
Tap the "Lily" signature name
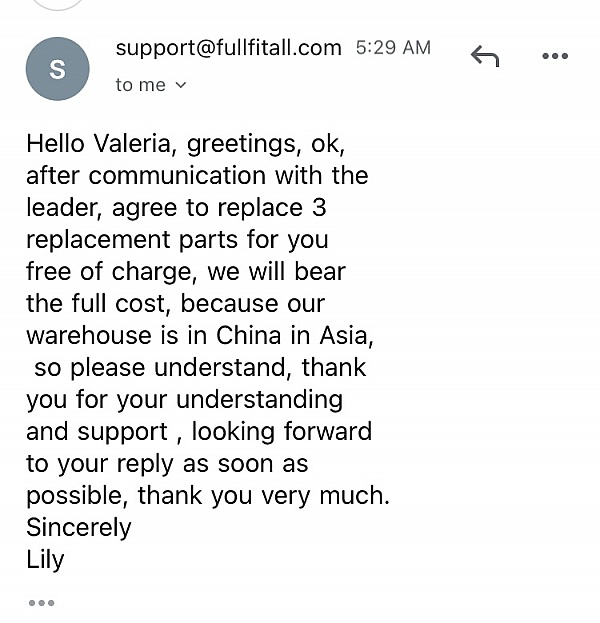(x=45, y=558)
